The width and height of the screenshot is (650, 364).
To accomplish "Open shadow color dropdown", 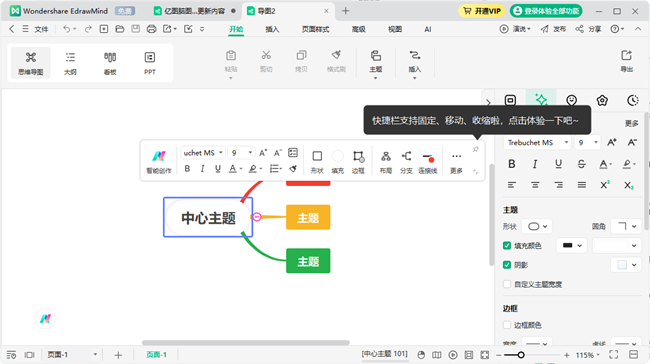I will (626, 265).
